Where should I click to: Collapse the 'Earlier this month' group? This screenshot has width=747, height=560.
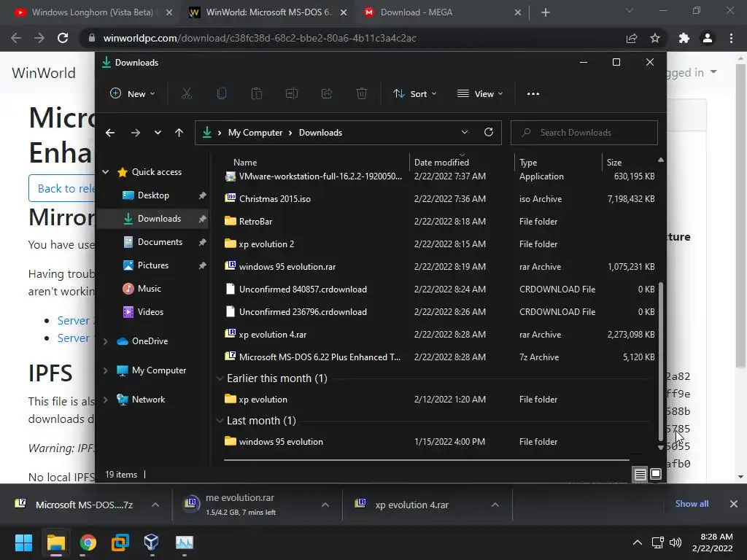220,378
